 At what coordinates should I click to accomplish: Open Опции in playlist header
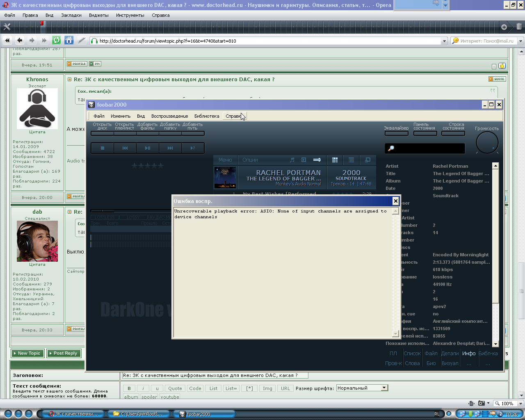[250, 160]
